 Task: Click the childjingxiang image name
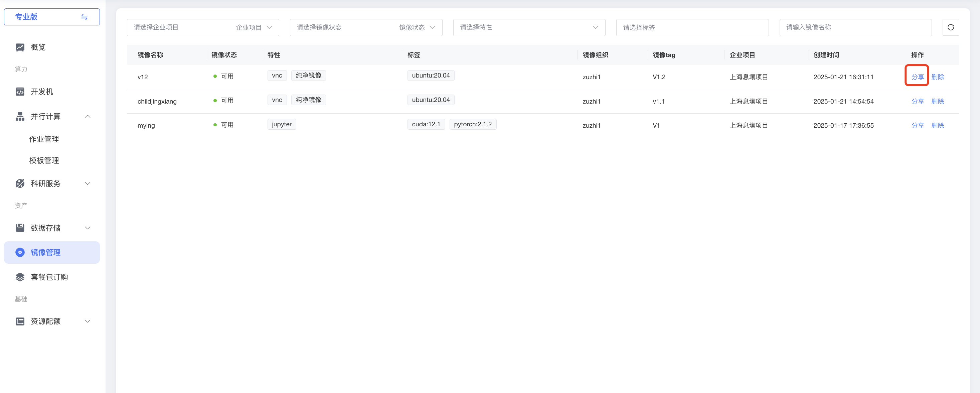(157, 101)
